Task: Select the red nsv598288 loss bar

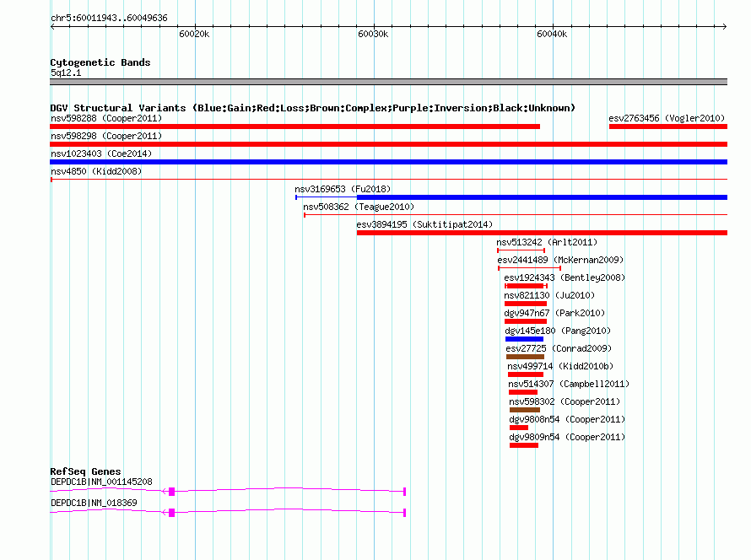Action: tap(295, 127)
